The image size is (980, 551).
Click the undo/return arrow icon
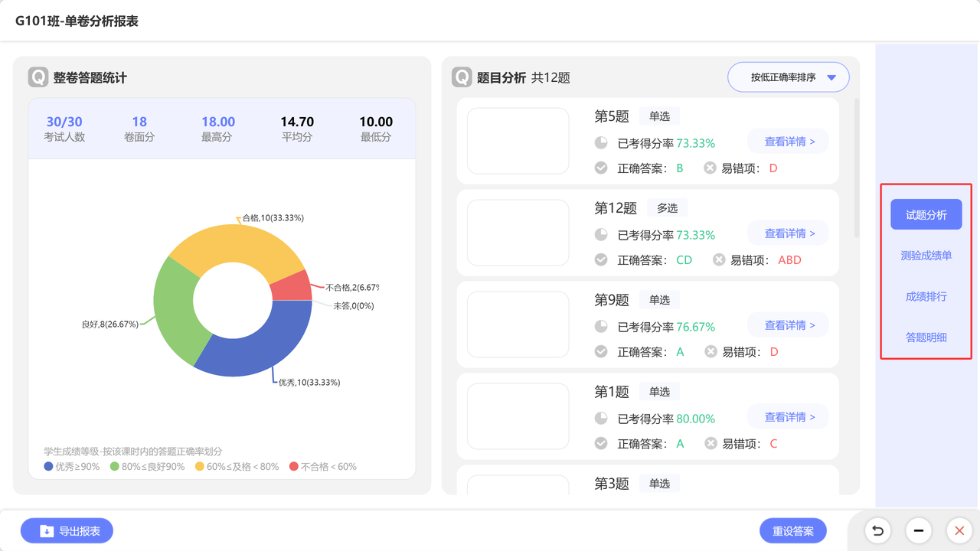[x=877, y=530]
